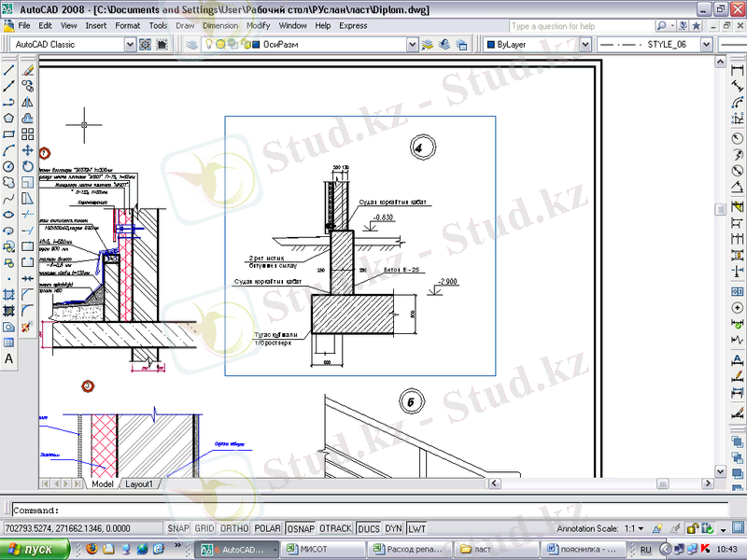Click the Rotate modify tool
The height and width of the screenshot is (560, 747).
[x=27, y=166]
